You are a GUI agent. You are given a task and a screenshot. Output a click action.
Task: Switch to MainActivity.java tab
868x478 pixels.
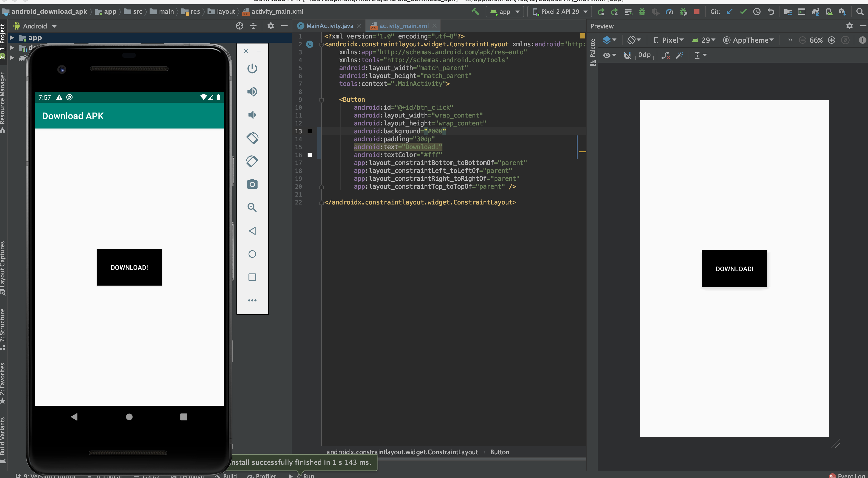329,26
